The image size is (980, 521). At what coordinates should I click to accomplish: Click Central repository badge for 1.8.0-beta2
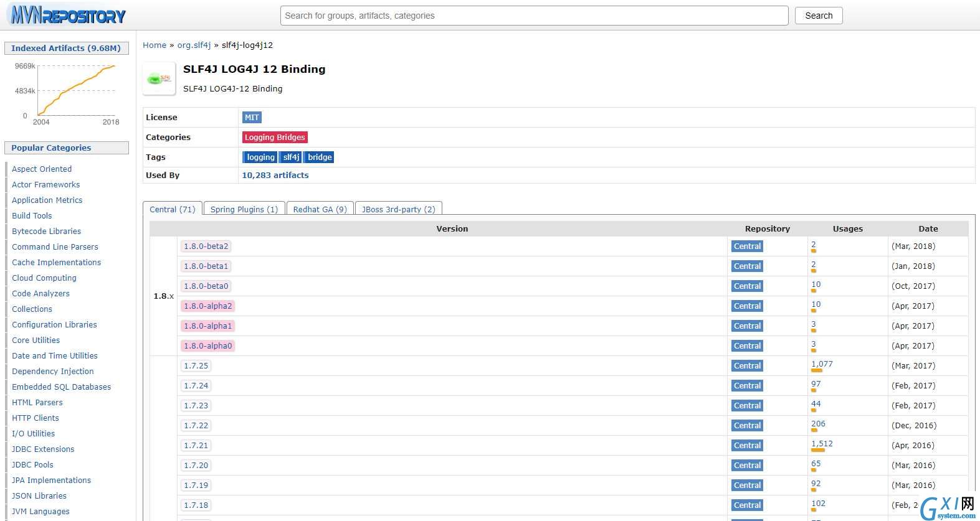tap(747, 246)
